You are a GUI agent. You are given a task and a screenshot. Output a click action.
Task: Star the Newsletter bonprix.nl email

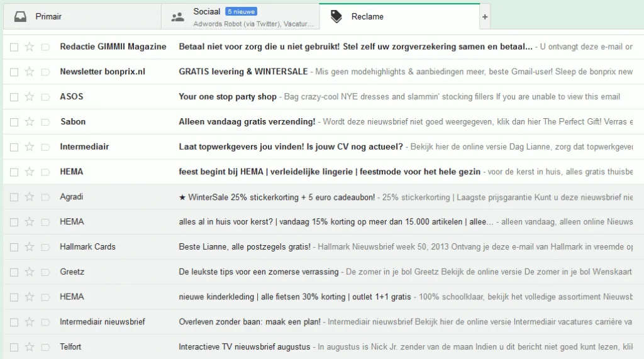pos(29,72)
